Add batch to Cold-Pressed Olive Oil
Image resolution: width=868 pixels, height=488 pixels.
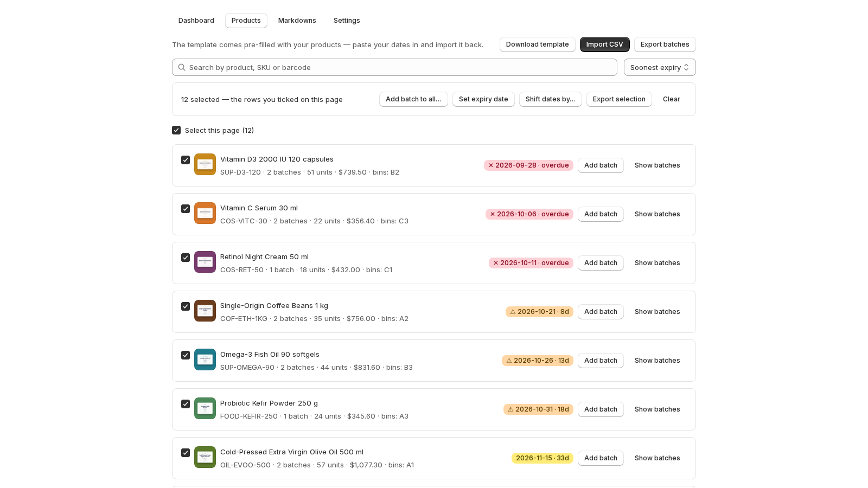601,458
